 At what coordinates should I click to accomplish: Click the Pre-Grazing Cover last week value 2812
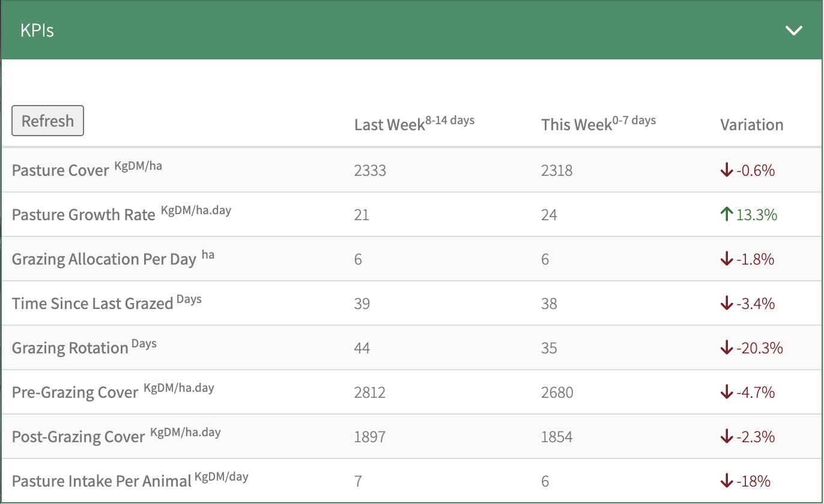(369, 392)
